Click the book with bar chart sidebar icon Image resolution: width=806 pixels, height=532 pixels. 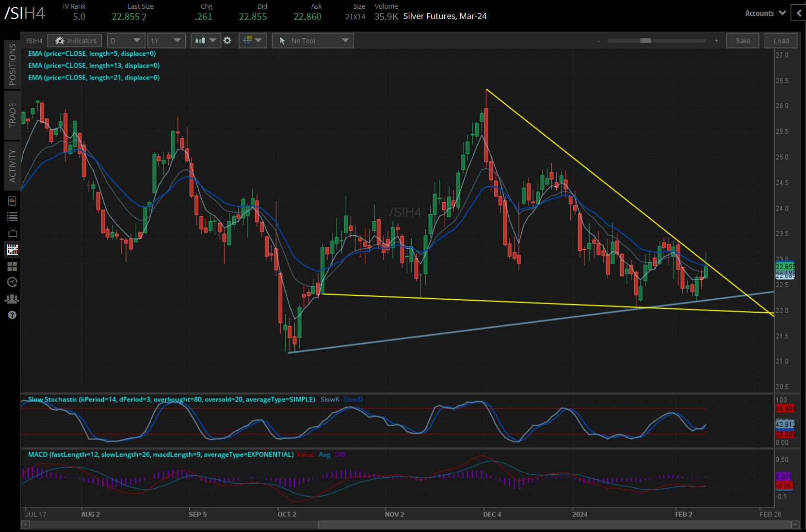pos(12,201)
